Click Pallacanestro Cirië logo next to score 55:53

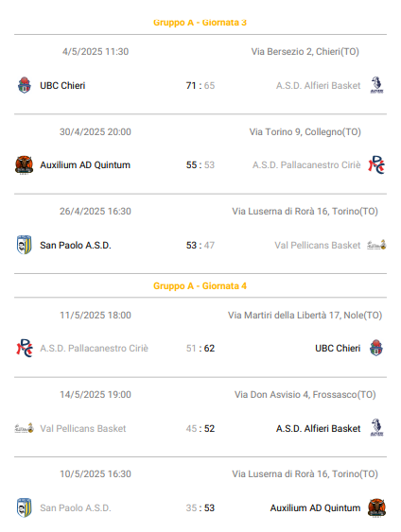click(x=376, y=165)
